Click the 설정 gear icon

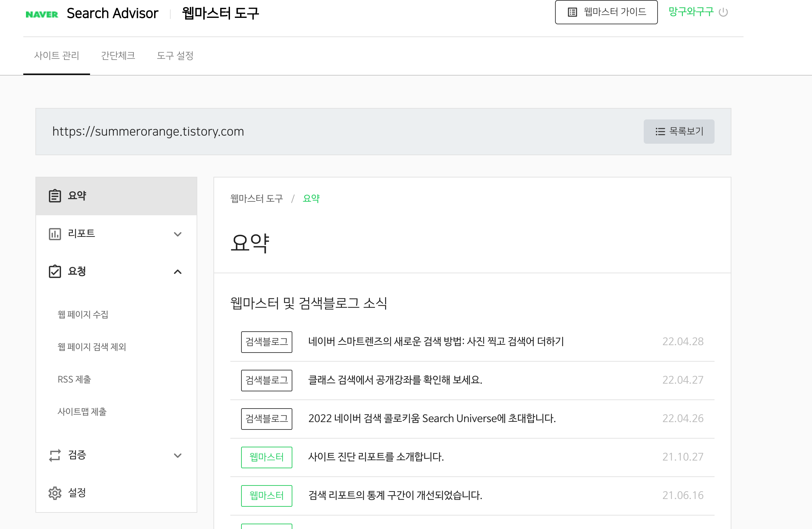point(55,493)
